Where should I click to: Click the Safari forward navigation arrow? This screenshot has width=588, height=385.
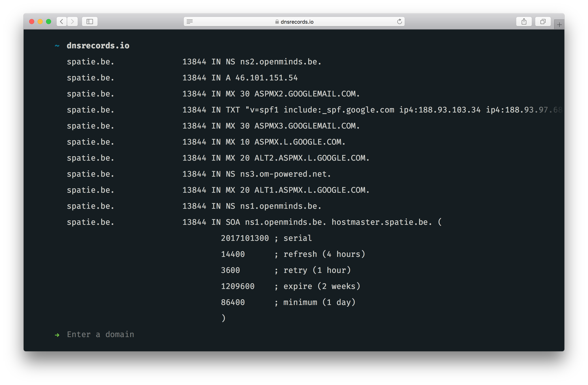[x=72, y=22]
